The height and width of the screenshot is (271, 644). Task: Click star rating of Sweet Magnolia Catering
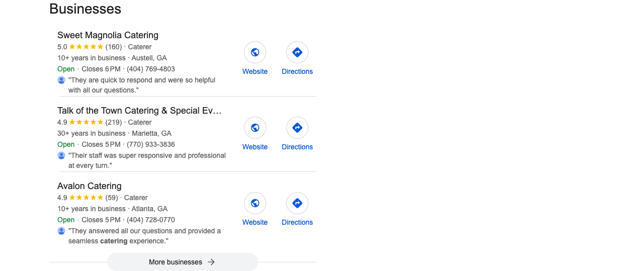click(86, 47)
